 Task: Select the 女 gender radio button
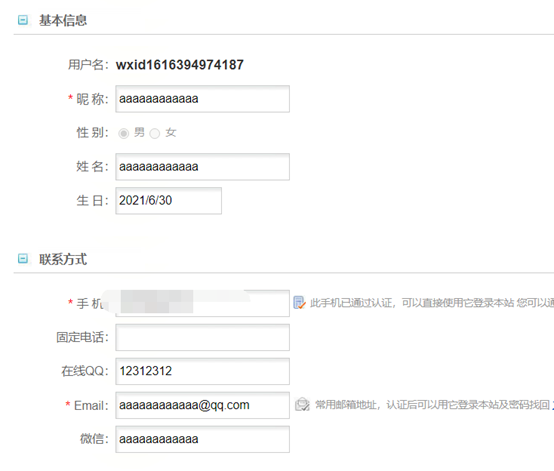[x=155, y=134]
